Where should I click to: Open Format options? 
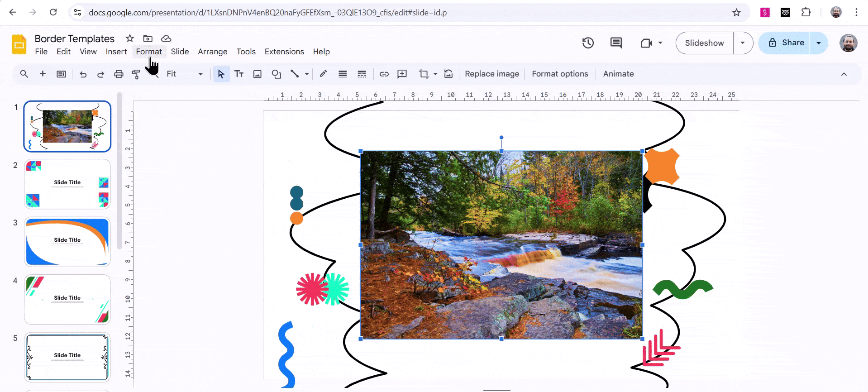coord(560,74)
